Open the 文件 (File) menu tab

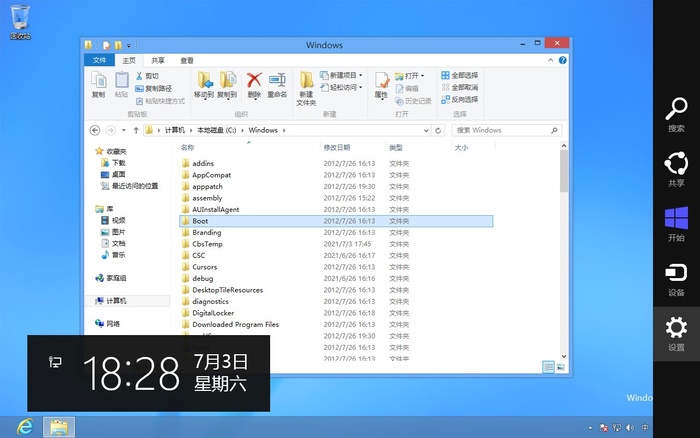click(x=99, y=60)
